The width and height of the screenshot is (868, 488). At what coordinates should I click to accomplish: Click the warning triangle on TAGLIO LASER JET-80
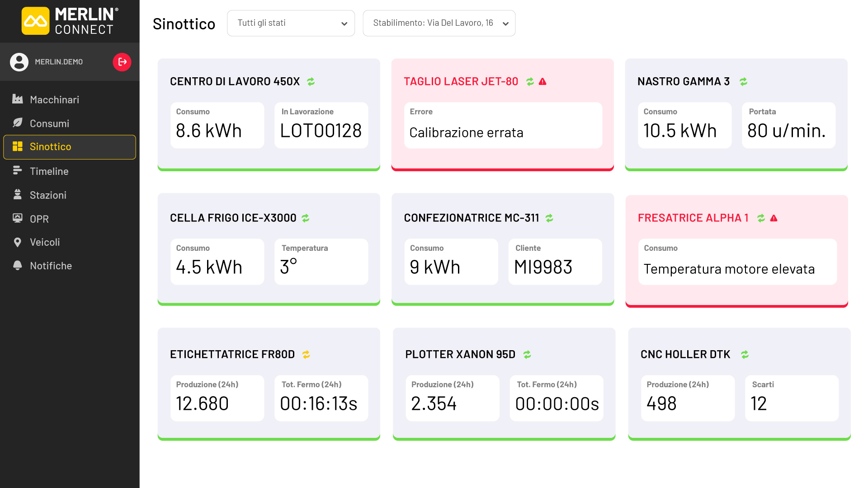[x=542, y=81]
